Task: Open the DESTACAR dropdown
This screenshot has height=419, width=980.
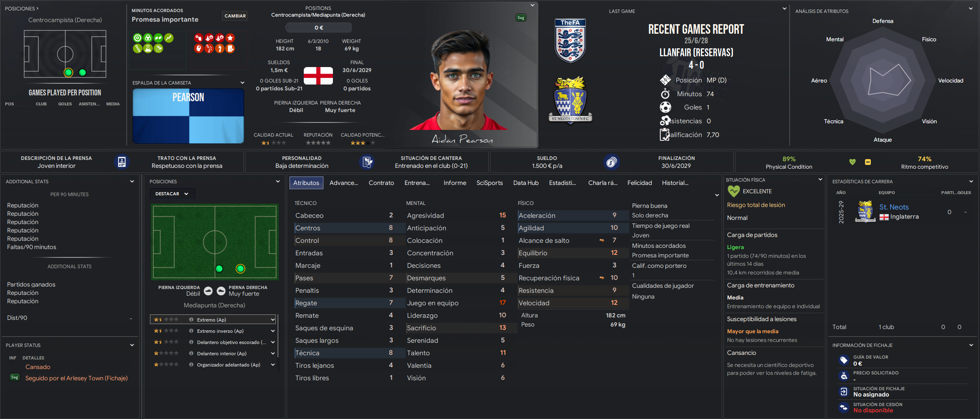Action: coord(172,194)
